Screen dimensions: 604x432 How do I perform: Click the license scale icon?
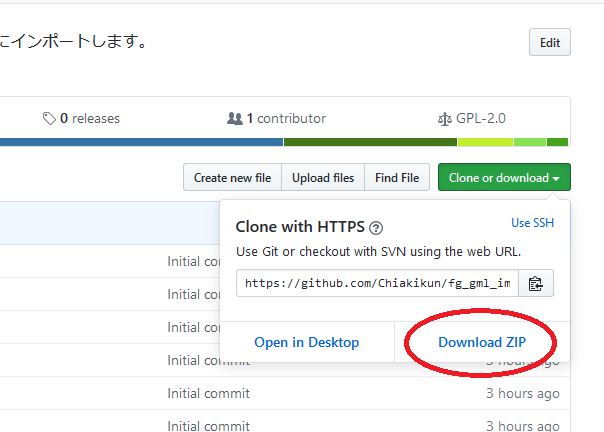[x=445, y=119]
